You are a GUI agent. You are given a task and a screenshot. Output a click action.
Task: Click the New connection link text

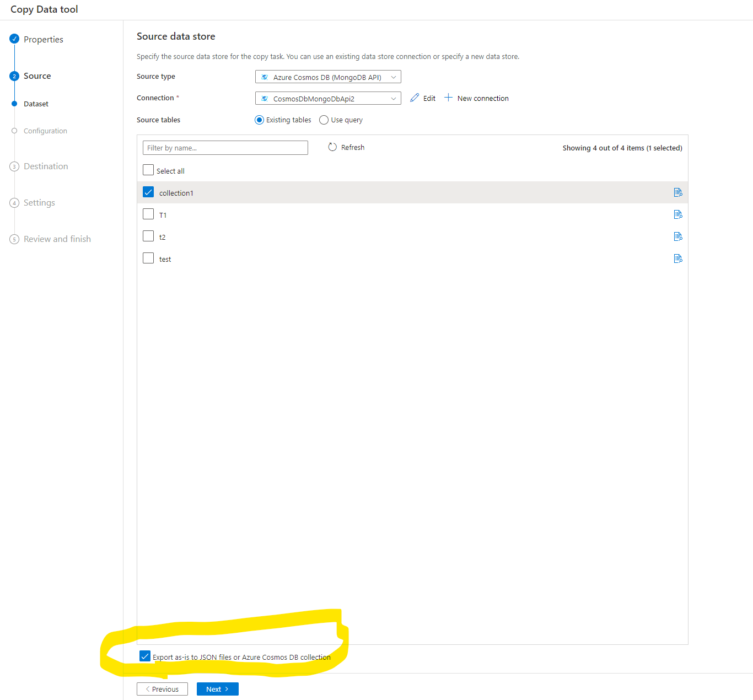pos(483,98)
